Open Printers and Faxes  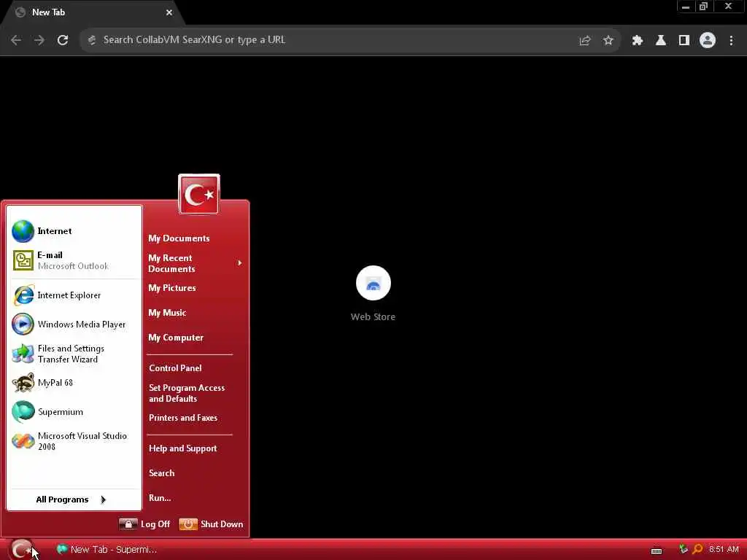point(183,418)
